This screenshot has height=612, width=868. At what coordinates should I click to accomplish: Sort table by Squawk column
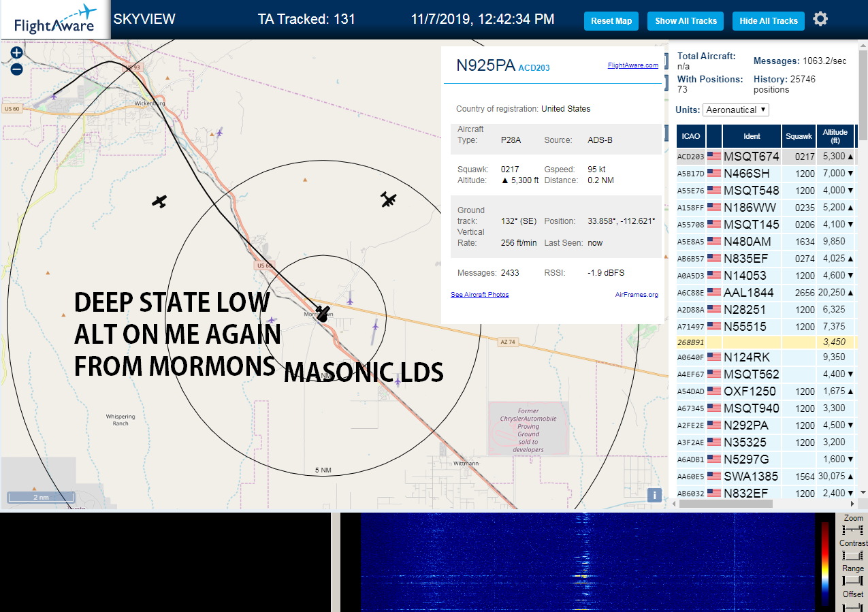tap(799, 136)
